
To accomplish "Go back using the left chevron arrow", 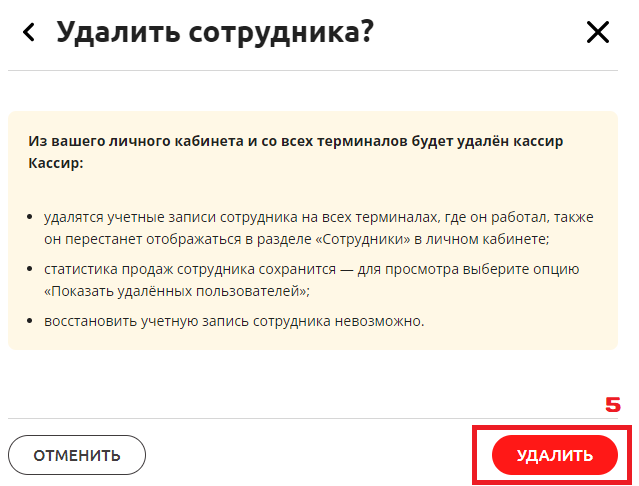I will tap(29, 33).
